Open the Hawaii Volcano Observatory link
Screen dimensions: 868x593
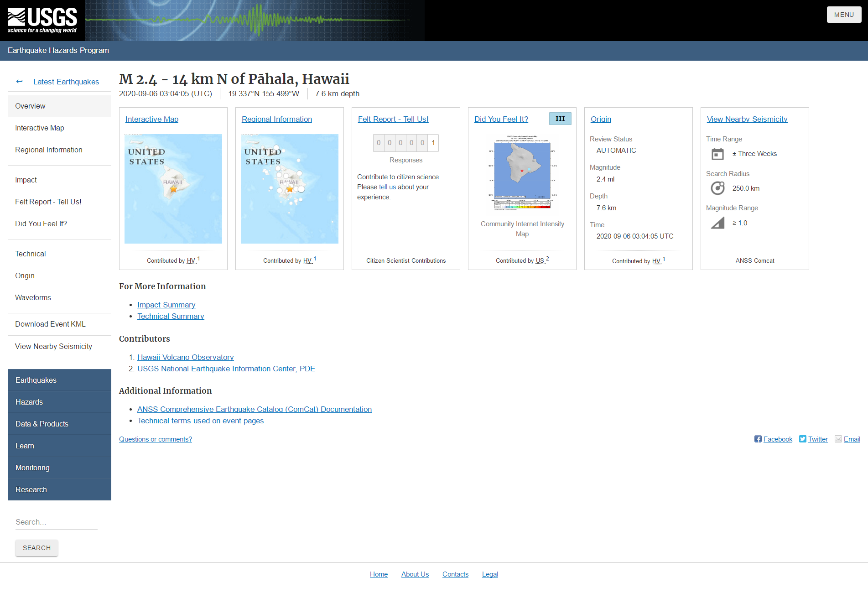pos(185,357)
